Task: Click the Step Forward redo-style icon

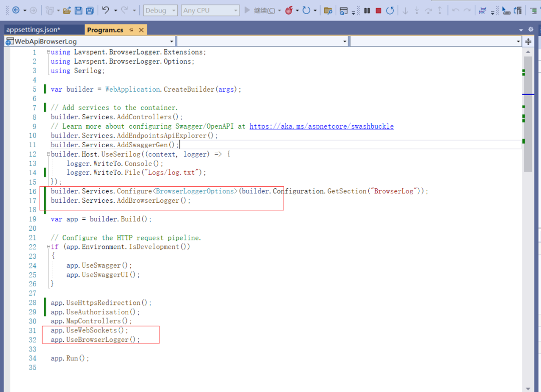Action: (467, 11)
